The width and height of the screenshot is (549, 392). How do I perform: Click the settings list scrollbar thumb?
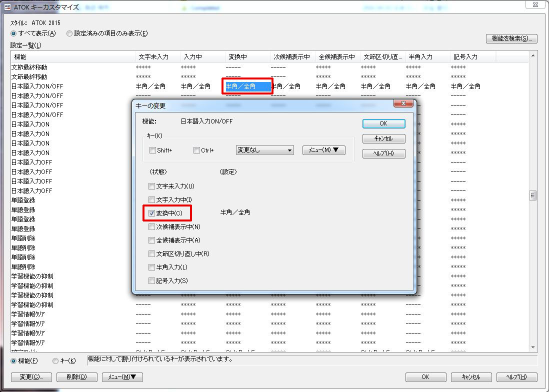coord(533,195)
